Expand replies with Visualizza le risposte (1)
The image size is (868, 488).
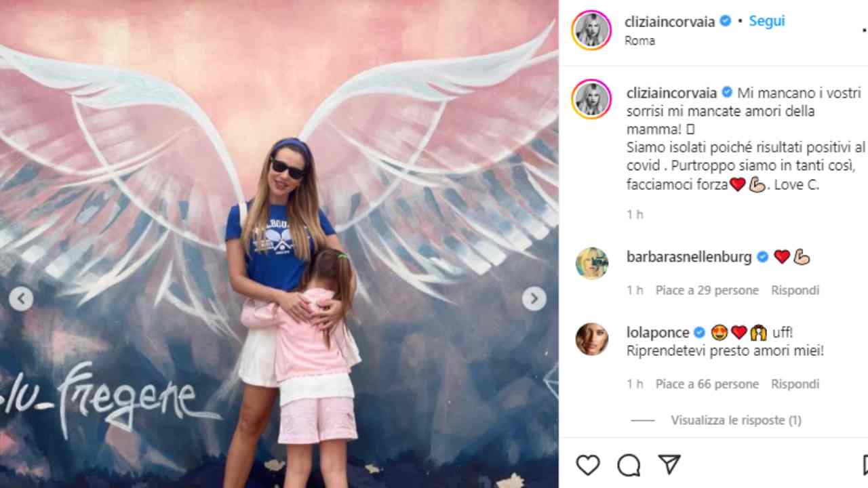tap(736, 420)
